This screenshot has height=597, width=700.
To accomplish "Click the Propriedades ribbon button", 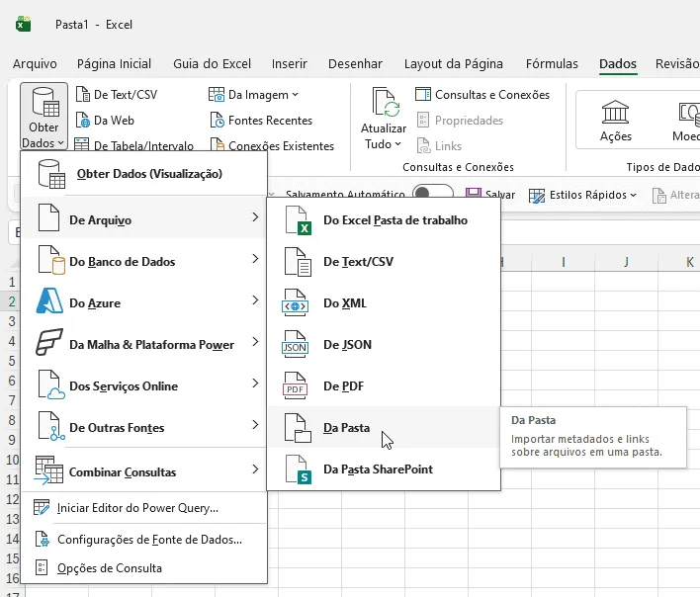I will coord(460,121).
